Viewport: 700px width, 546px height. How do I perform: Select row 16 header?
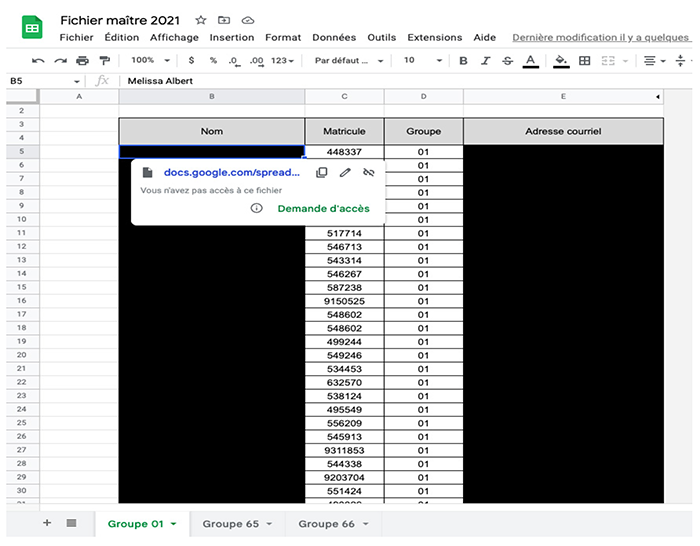[x=21, y=300]
